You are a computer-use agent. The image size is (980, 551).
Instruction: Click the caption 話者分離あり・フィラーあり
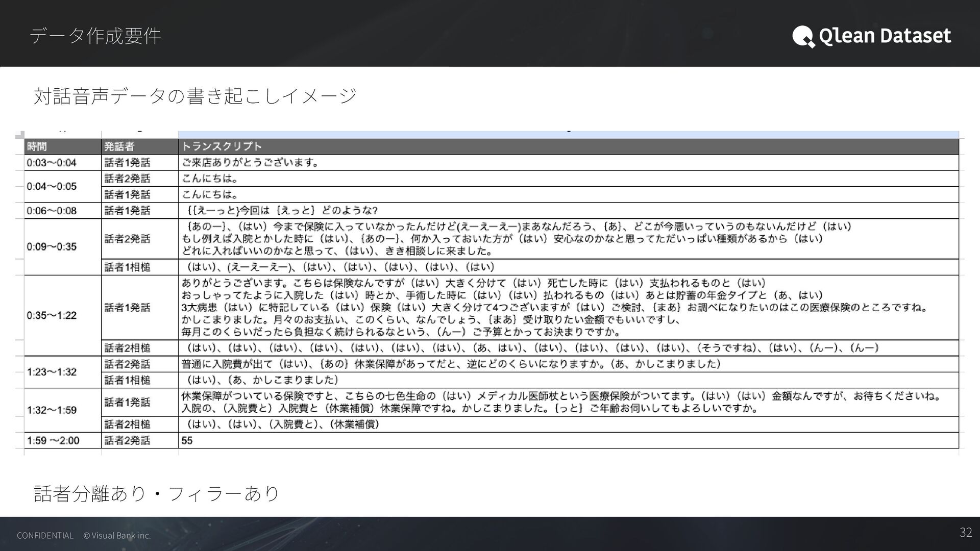point(157,493)
